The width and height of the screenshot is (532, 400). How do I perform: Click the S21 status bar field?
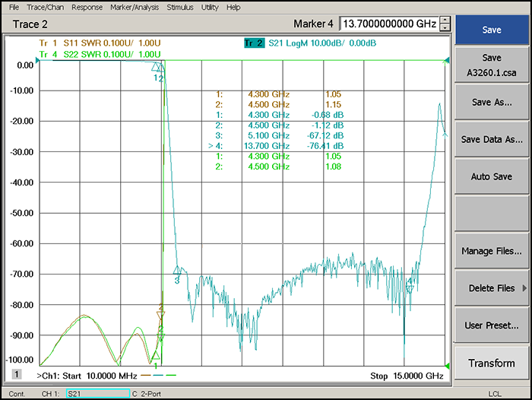[x=98, y=394]
